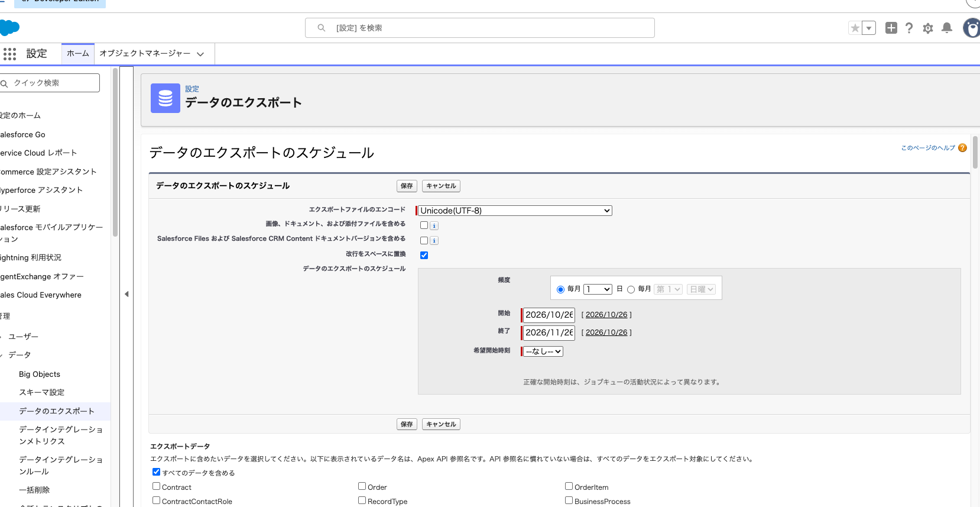The height and width of the screenshot is (507, 980).
Task: Open the App Launcher grid icon
Action: tap(9, 54)
